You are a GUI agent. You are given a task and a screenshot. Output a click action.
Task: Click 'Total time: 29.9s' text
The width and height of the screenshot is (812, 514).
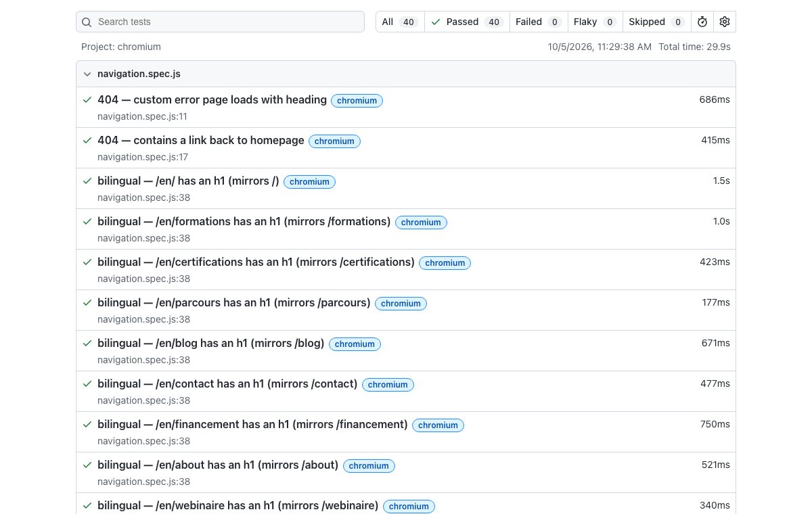(x=694, y=47)
